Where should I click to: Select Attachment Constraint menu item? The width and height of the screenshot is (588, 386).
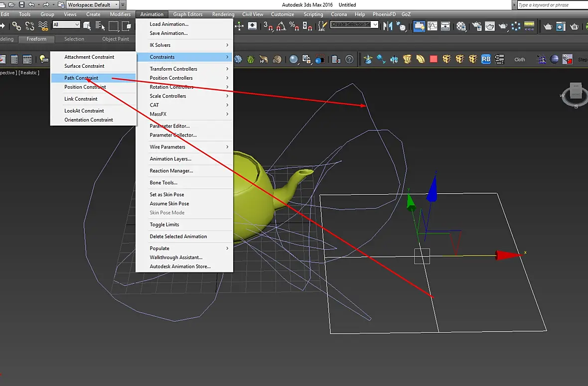coord(93,57)
